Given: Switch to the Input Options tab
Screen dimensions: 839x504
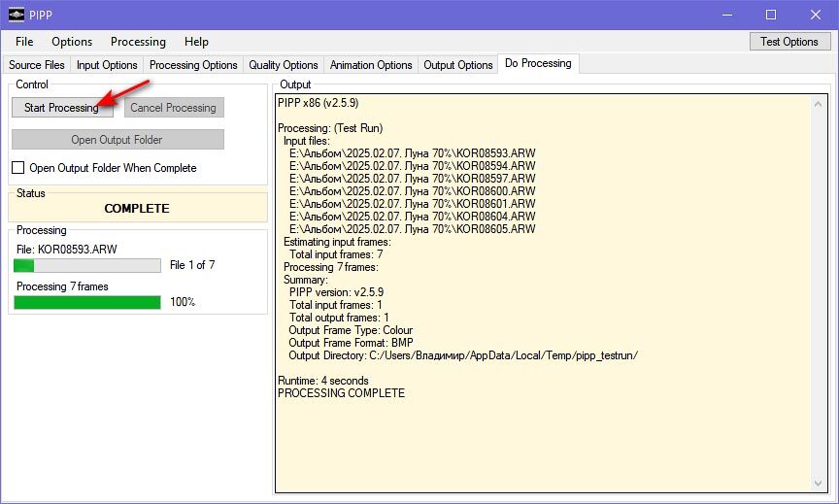Looking at the screenshot, I should click(107, 65).
